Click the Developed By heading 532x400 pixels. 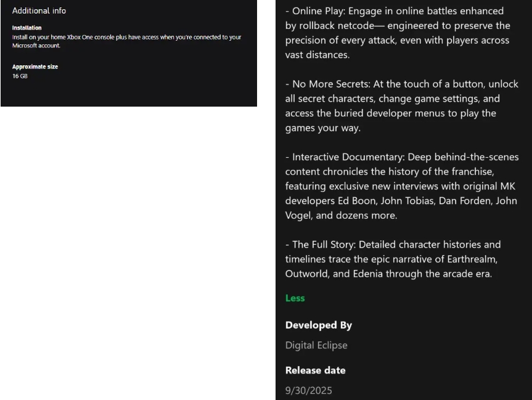coord(319,325)
